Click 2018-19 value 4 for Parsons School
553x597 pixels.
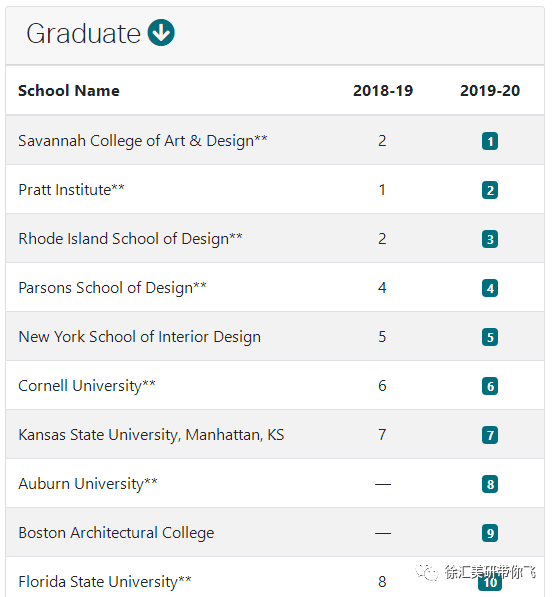382,288
